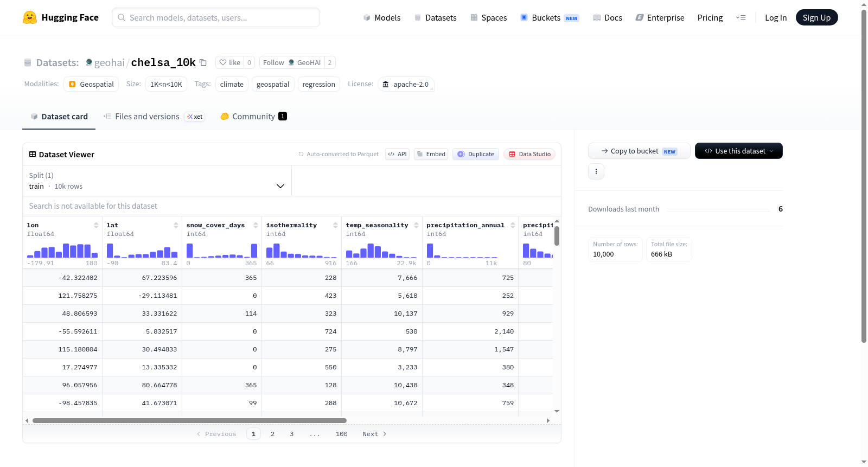Click the Geospatial modality tag
868x467 pixels.
tap(91, 84)
